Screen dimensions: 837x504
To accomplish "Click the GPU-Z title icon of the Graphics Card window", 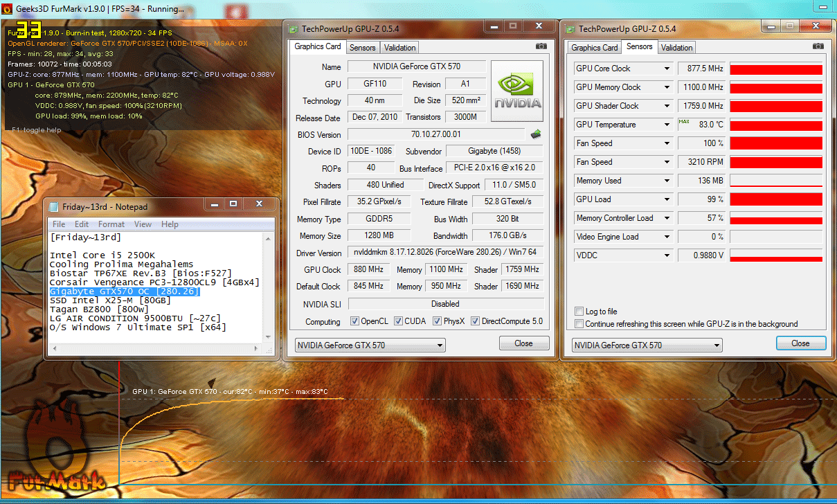I will (294, 28).
